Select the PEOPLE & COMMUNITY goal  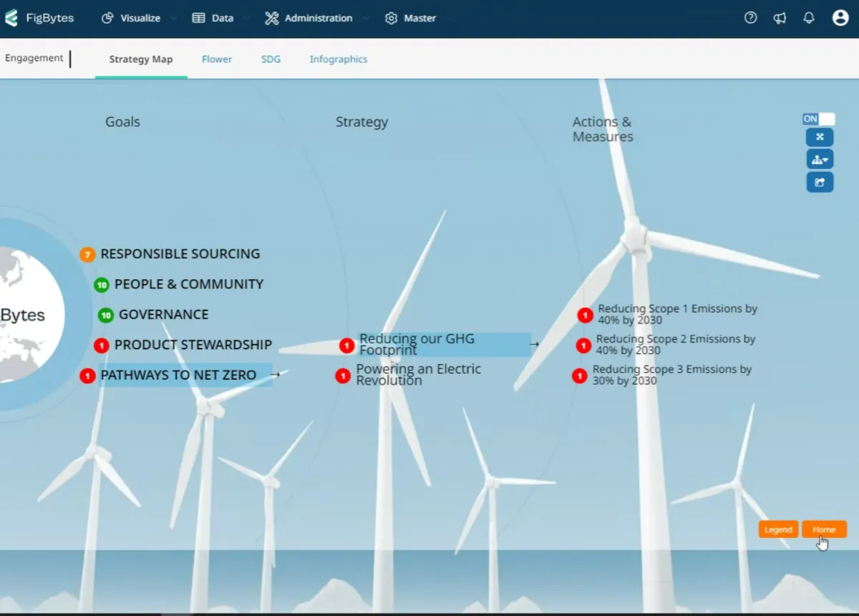(x=189, y=284)
